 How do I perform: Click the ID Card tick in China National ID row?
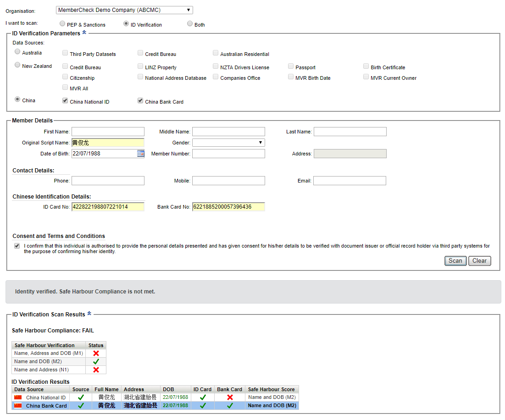(x=203, y=398)
